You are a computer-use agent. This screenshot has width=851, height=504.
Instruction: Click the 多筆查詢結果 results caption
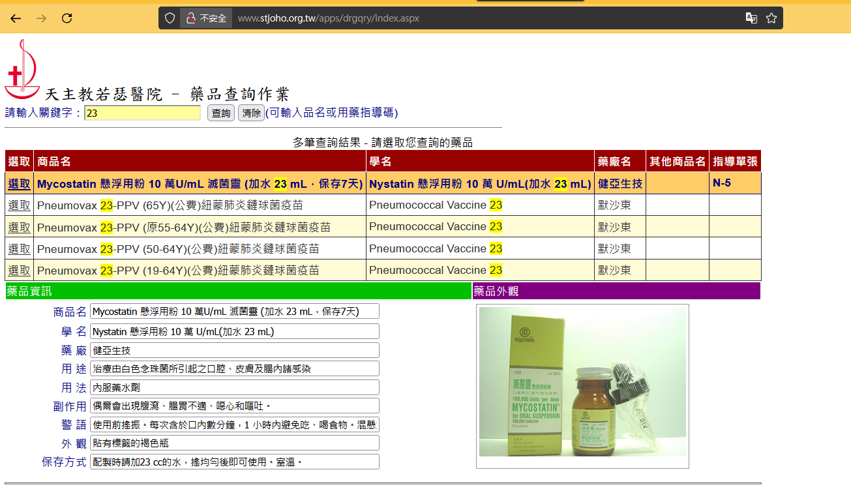(x=383, y=142)
